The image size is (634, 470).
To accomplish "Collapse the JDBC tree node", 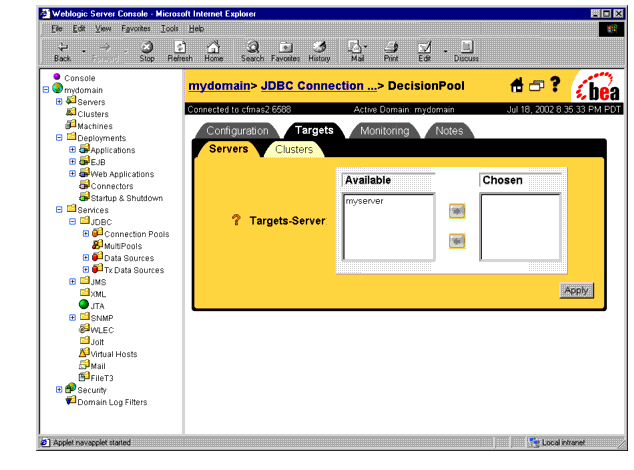I will 72,221.
